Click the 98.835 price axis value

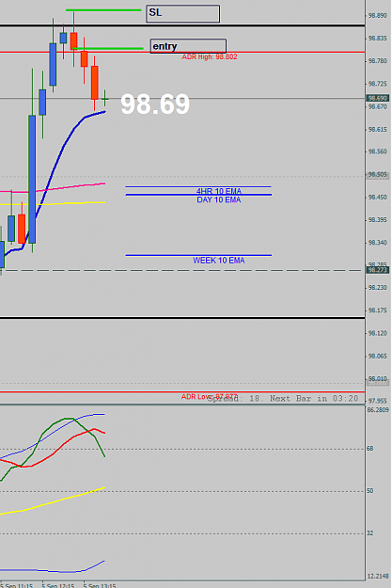[x=377, y=39]
